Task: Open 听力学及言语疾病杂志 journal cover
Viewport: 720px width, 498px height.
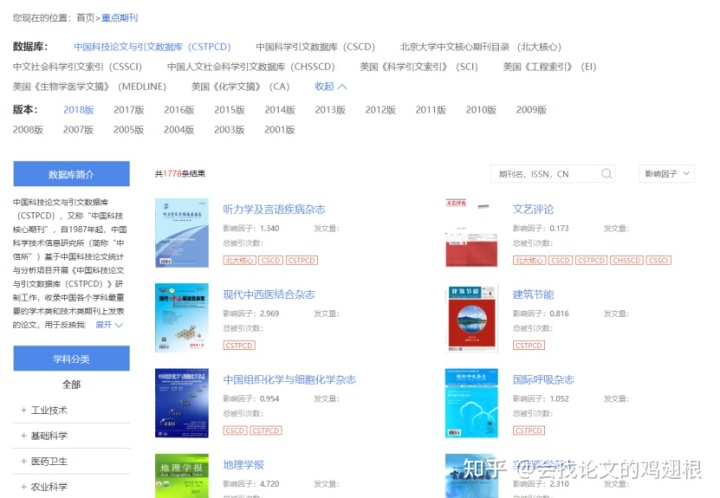Action: [x=182, y=233]
